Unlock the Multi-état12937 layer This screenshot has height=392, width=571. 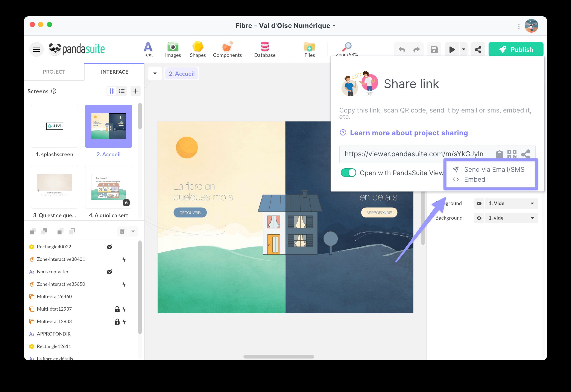point(117,309)
